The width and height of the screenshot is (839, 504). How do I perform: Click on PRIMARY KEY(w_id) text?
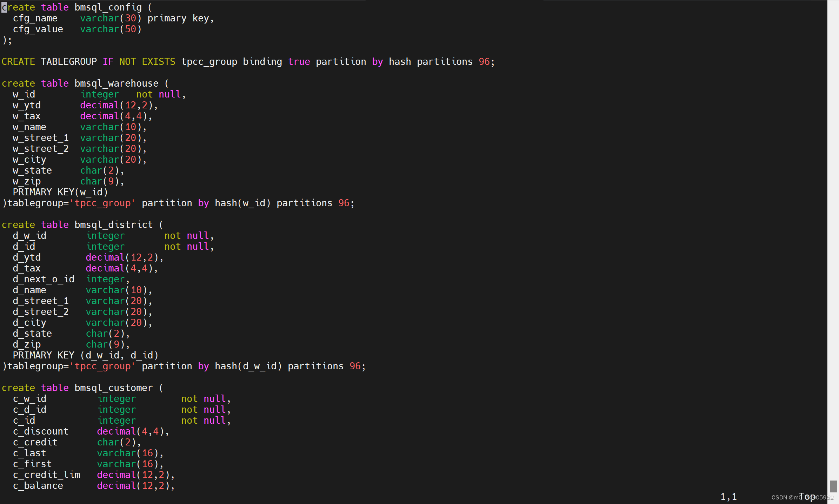[x=60, y=192]
